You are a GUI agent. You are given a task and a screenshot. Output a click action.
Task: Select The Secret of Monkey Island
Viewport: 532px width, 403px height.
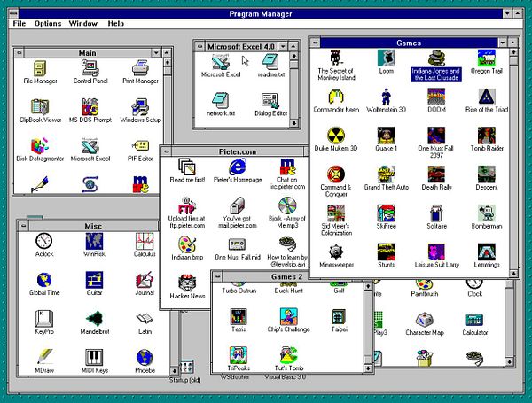(x=336, y=65)
